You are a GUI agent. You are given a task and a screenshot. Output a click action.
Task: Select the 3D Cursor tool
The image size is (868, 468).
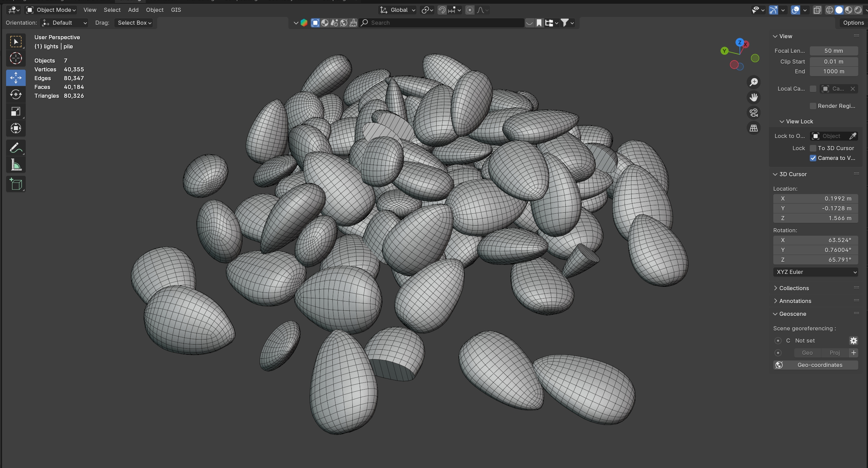16,59
